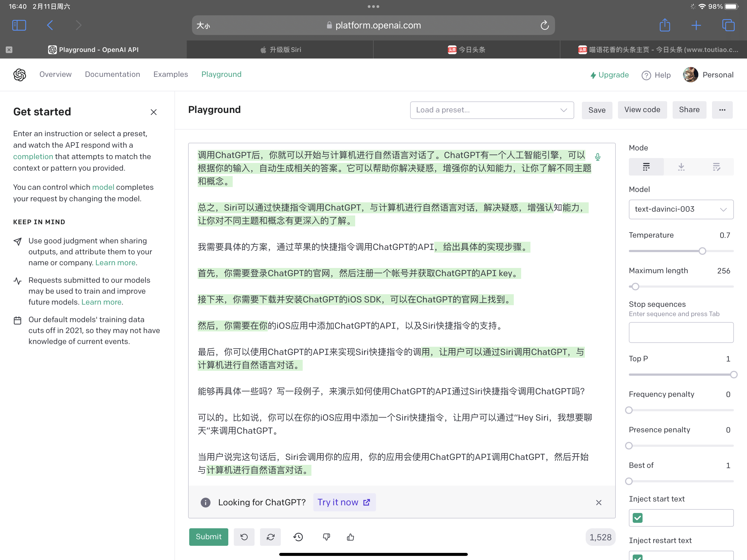Show all tabs overview icon
The width and height of the screenshot is (747, 560).
tap(728, 25)
